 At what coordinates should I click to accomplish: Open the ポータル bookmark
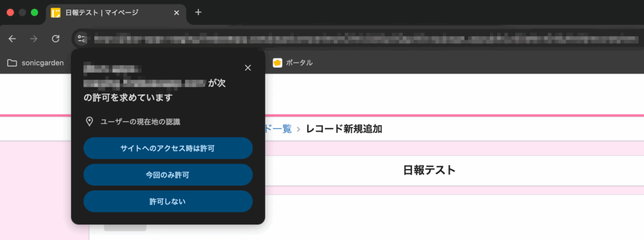pos(293,63)
